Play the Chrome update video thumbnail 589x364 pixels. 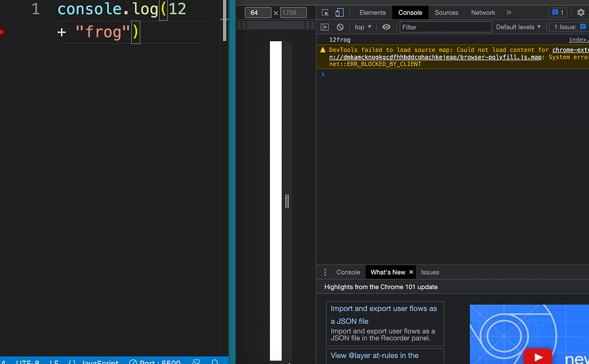point(538,357)
